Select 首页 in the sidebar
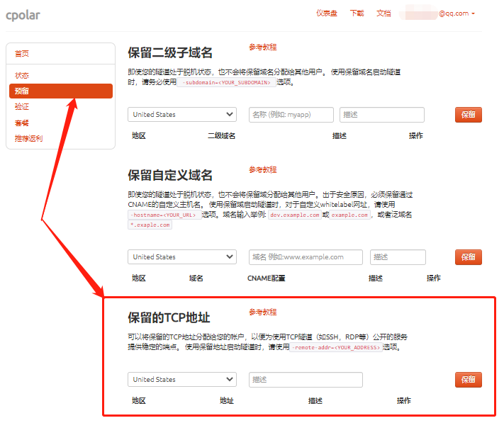 click(x=22, y=53)
